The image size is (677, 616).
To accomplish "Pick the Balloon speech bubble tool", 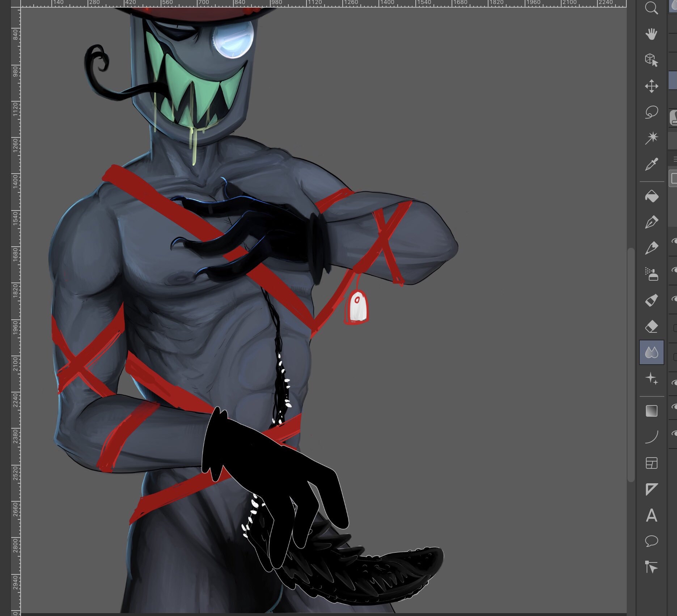I will pyautogui.click(x=651, y=541).
